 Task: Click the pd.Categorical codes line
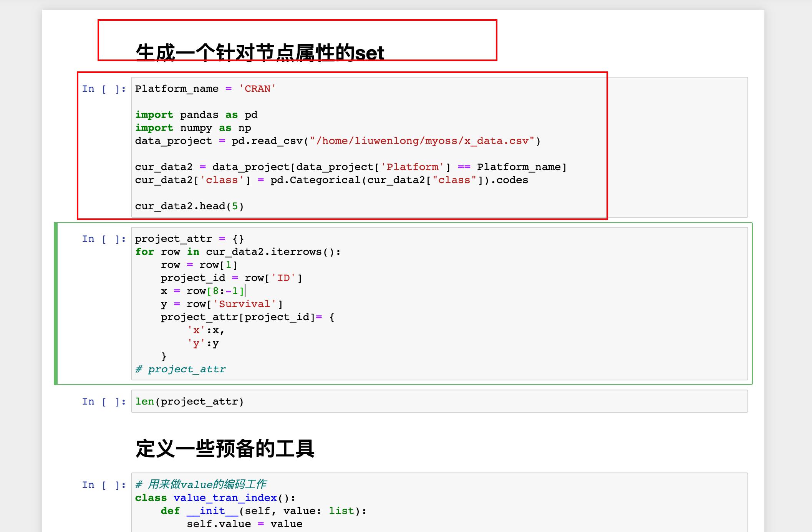pos(331,180)
